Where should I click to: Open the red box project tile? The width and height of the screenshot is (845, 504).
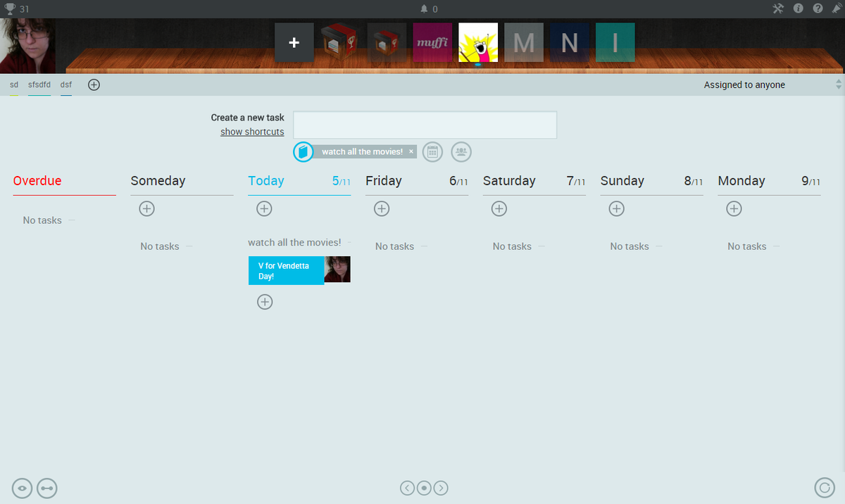[x=340, y=42]
